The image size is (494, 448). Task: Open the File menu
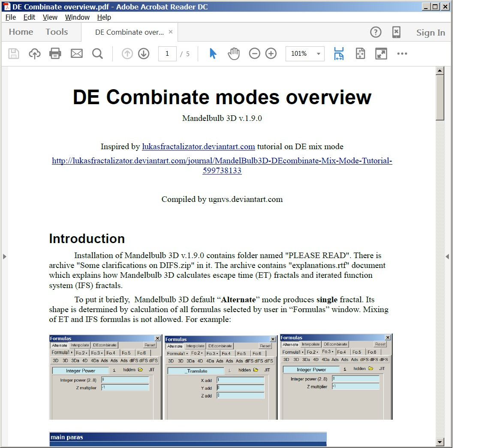[10, 17]
